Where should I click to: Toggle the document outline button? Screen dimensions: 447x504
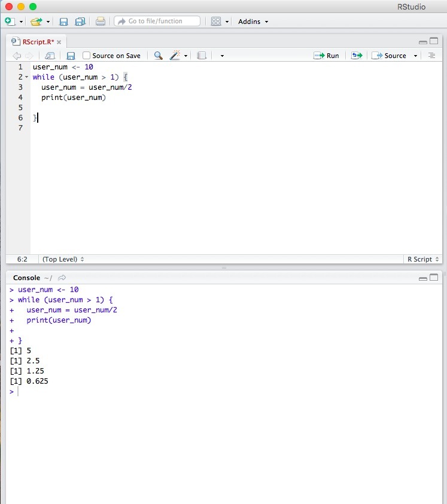(x=431, y=56)
